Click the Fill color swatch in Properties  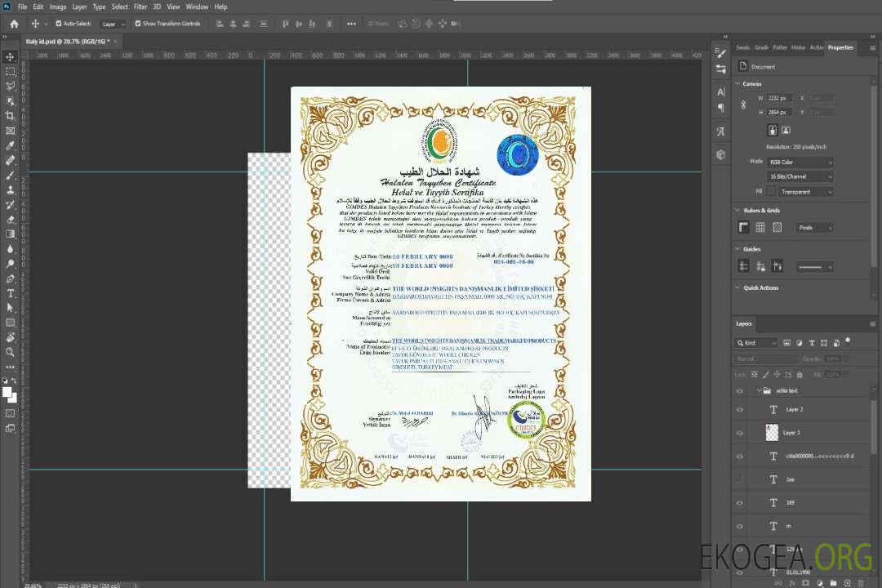tap(771, 191)
